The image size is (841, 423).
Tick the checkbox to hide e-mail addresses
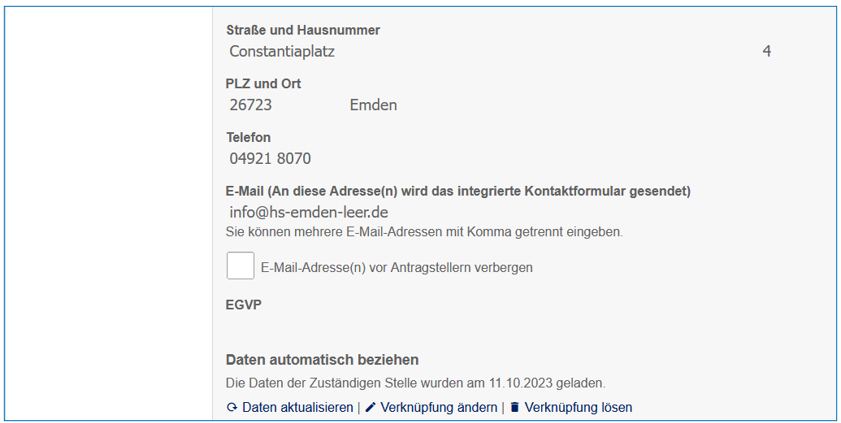tap(240, 266)
